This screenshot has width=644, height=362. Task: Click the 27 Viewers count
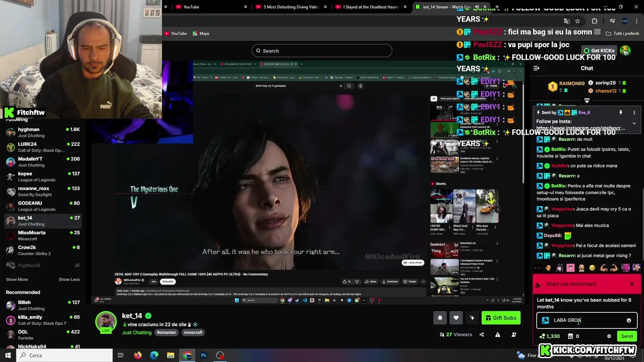pyautogui.click(x=456, y=335)
